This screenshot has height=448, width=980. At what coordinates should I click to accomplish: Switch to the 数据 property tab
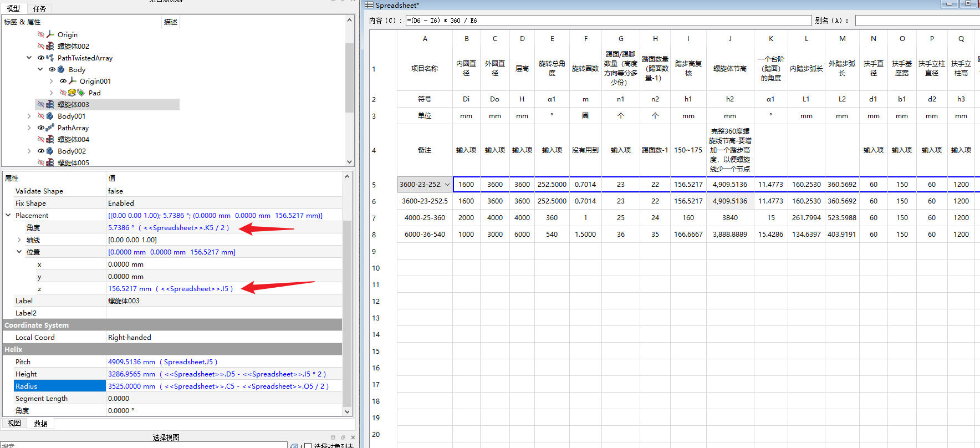(40, 424)
